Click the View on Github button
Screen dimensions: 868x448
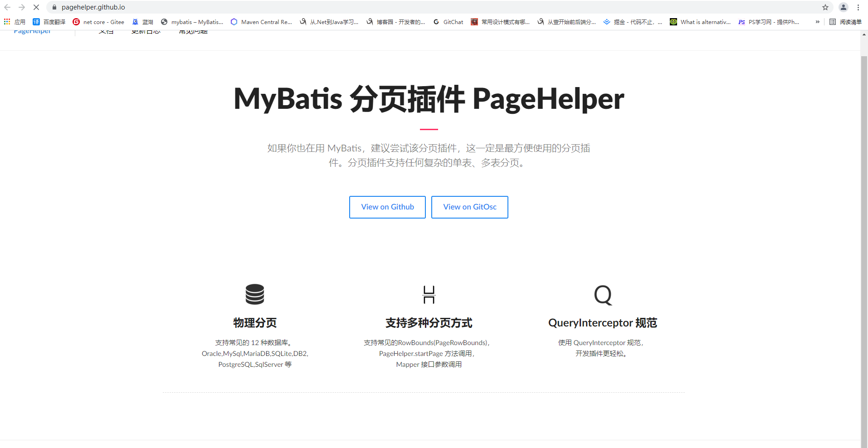[x=387, y=207]
